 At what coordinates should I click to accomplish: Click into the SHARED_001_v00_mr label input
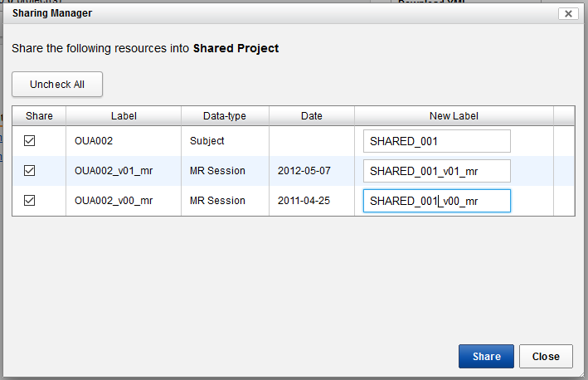click(436, 201)
